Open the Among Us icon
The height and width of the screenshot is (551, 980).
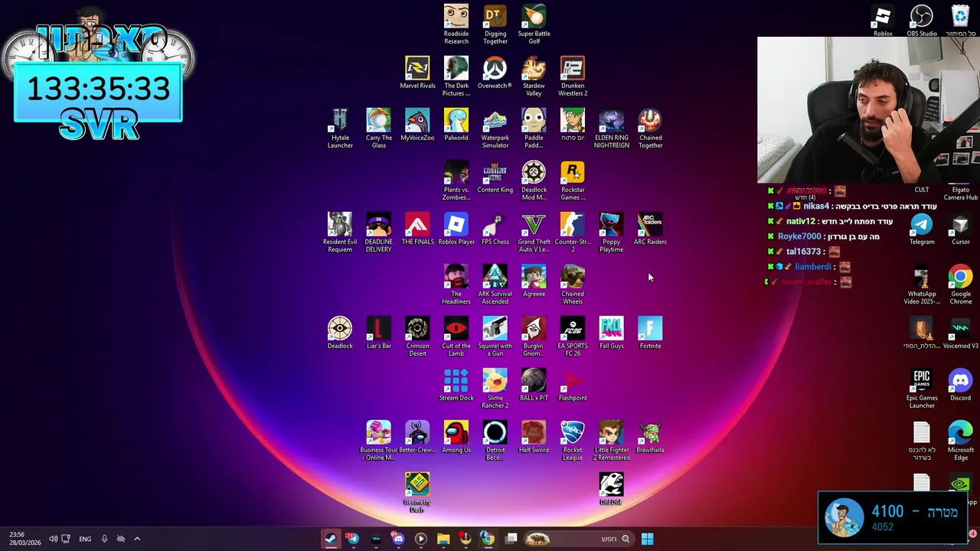click(x=456, y=437)
